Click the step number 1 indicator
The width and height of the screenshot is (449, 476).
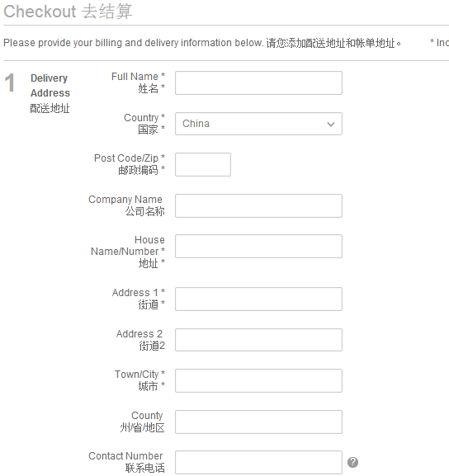(10, 82)
